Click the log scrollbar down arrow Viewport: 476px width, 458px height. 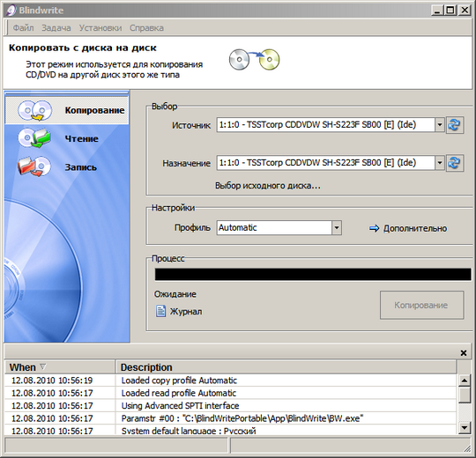465,428
